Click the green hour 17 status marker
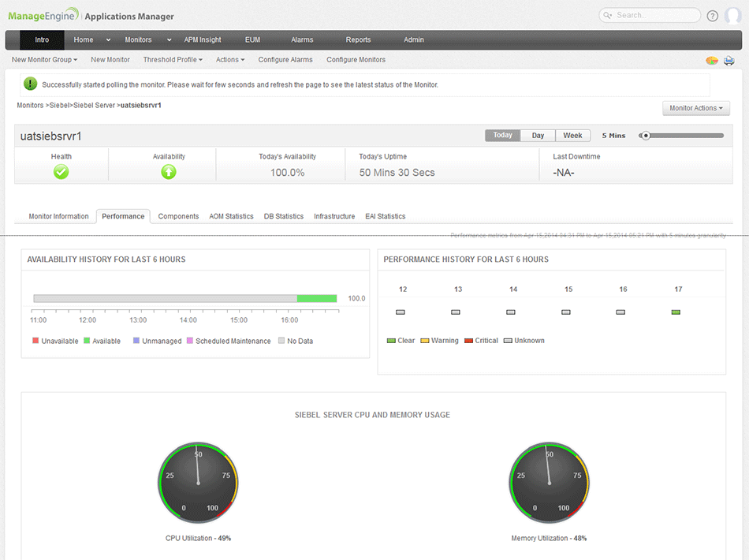The image size is (749, 560). tap(676, 312)
